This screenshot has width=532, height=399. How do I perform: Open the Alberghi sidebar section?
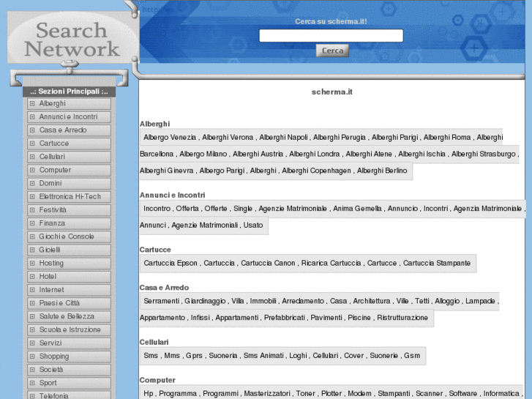point(70,103)
